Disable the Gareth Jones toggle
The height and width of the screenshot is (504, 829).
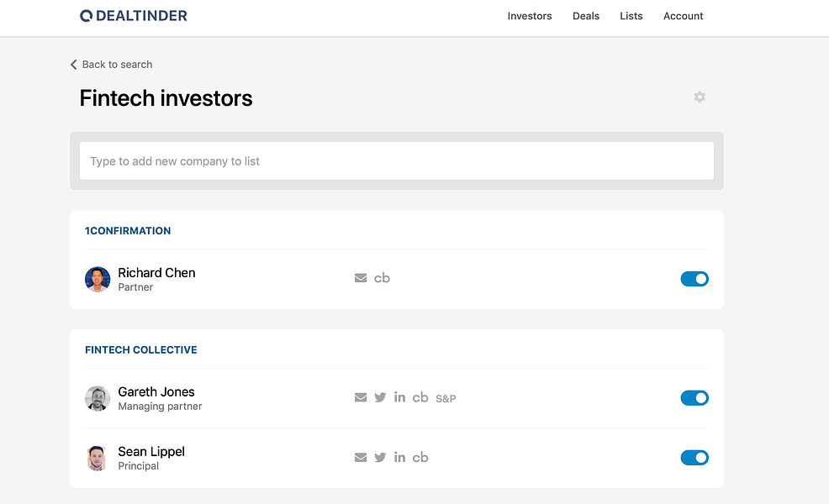pyautogui.click(x=694, y=398)
